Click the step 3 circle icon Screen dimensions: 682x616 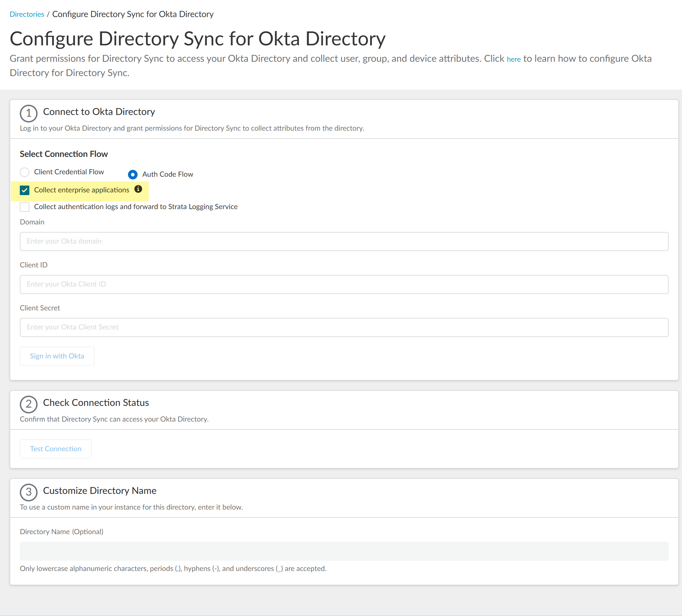[29, 492]
